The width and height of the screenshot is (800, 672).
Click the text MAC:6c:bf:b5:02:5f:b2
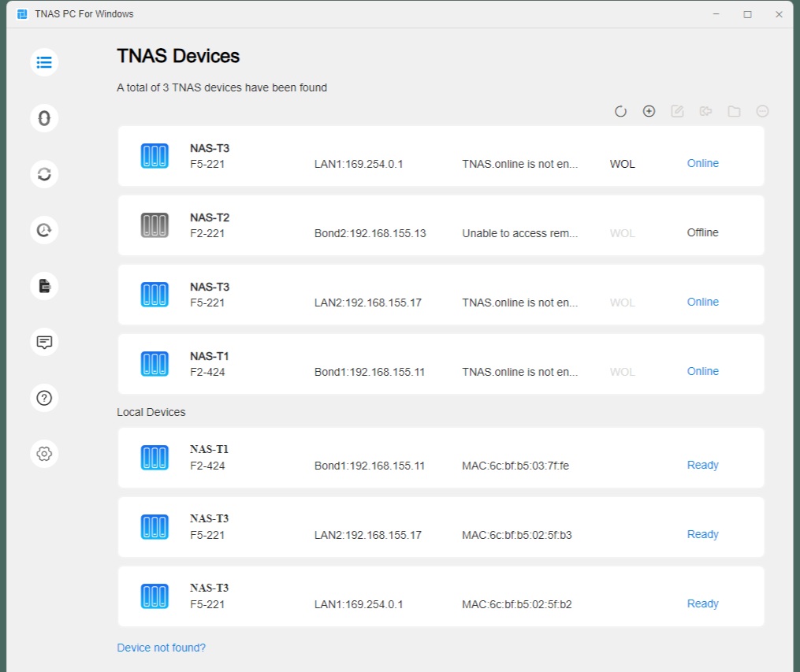tap(517, 604)
